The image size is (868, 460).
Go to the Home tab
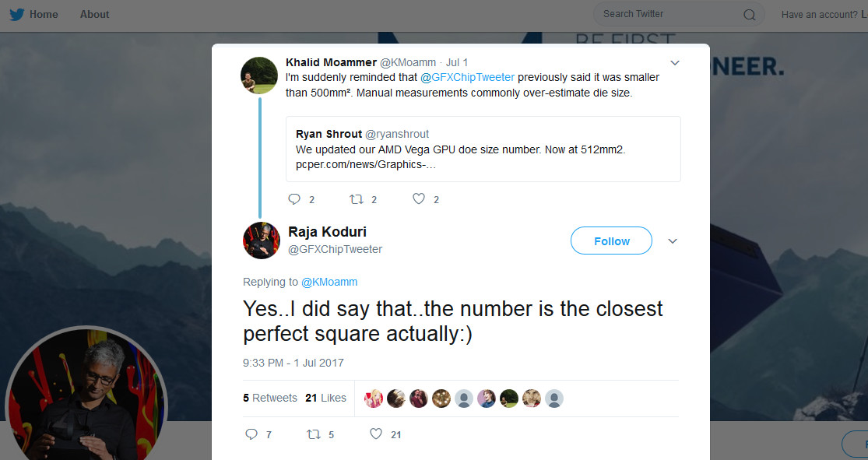coord(44,14)
